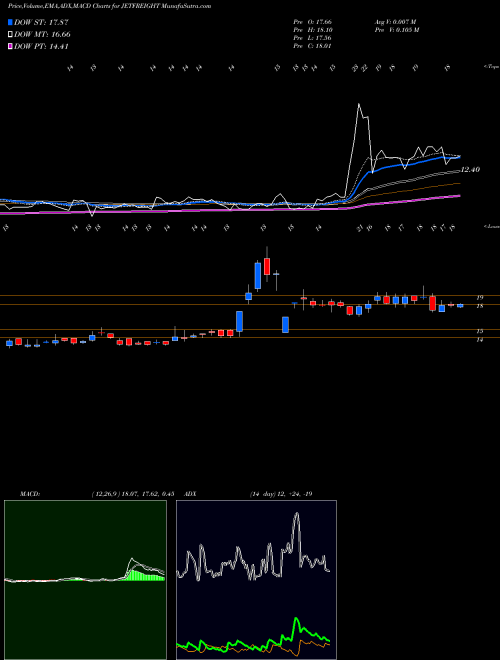Click the price level label 18
Image resolution: width=500 pixels, height=660 pixels.
click(x=479, y=306)
